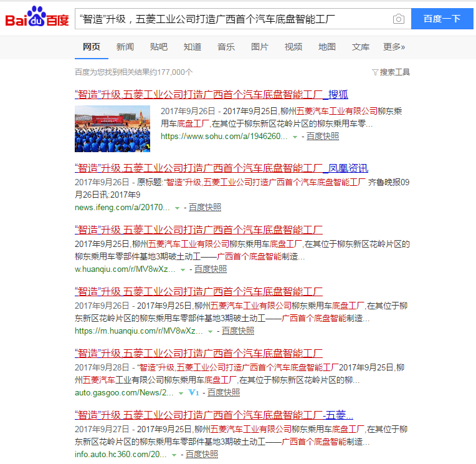476x464 pixels.
Task: Click snippet text starting 2017年9月27日
Action: (241, 435)
